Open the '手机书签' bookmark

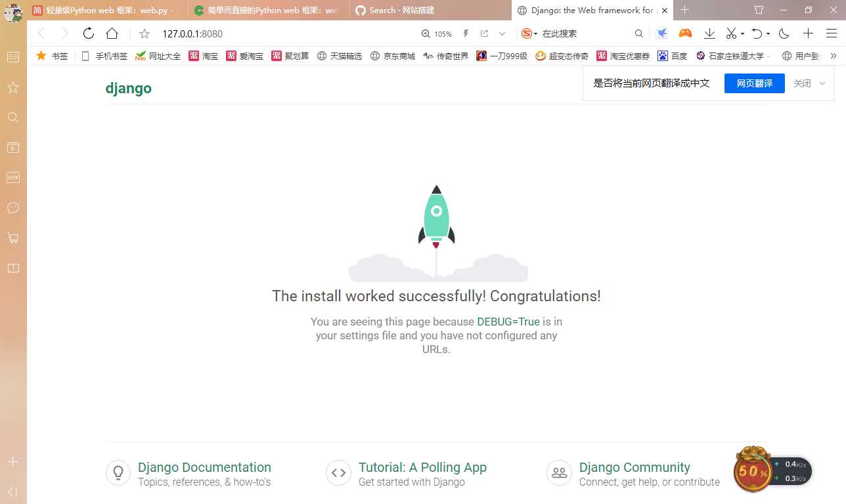pyautogui.click(x=104, y=56)
